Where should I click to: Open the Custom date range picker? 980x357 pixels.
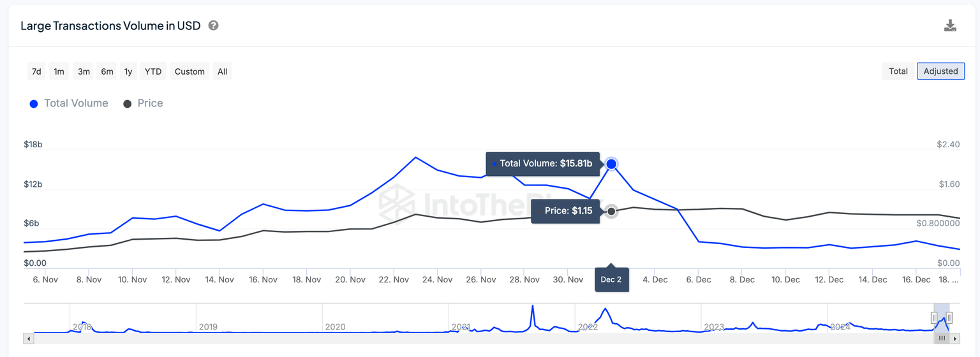coord(189,71)
